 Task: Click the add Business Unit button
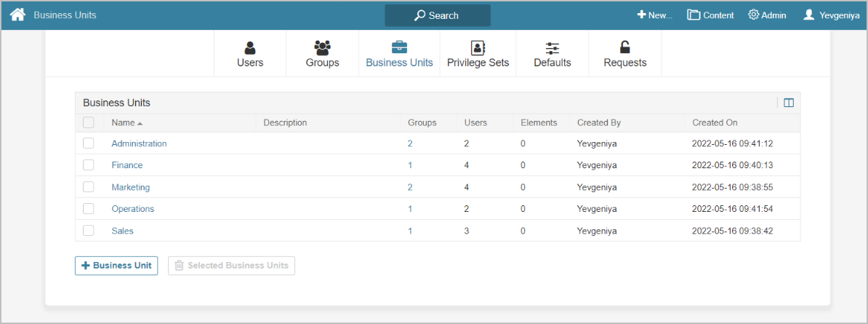pyautogui.click(x=116, y=266)
